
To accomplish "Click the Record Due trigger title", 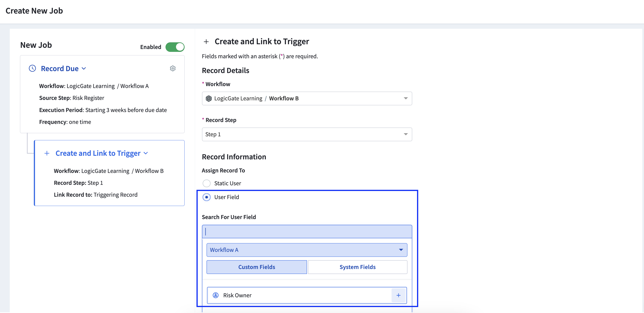I will 60,69.
